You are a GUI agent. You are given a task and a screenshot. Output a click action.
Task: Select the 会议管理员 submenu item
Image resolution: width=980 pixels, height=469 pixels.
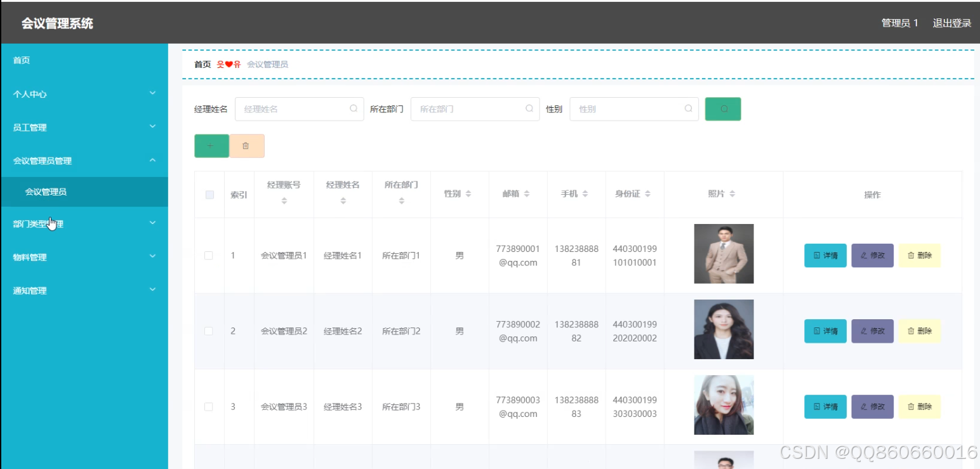[x=84, y=193]
